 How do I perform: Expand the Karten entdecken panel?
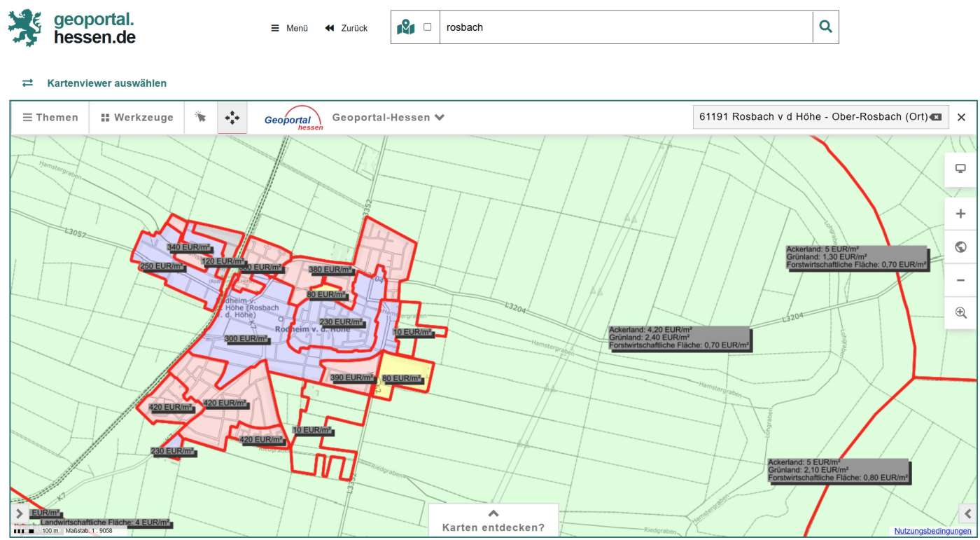click(493, 520)
